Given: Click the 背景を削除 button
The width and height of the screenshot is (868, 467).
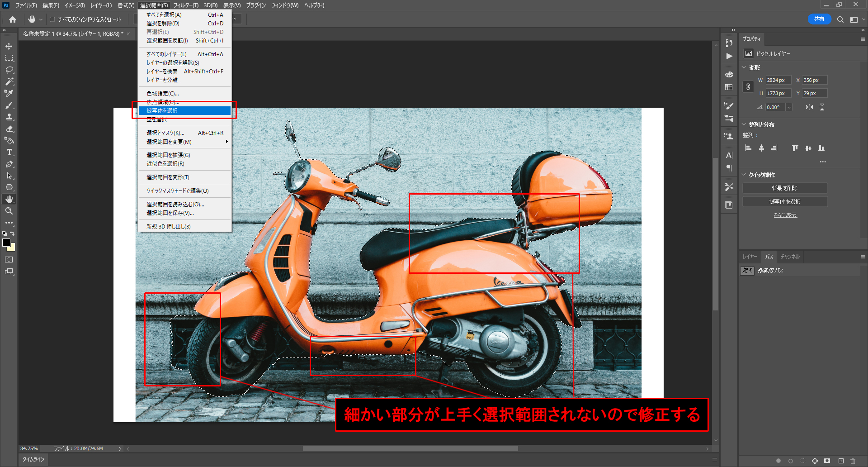Looking at the screenshot, I should point(785,188).
